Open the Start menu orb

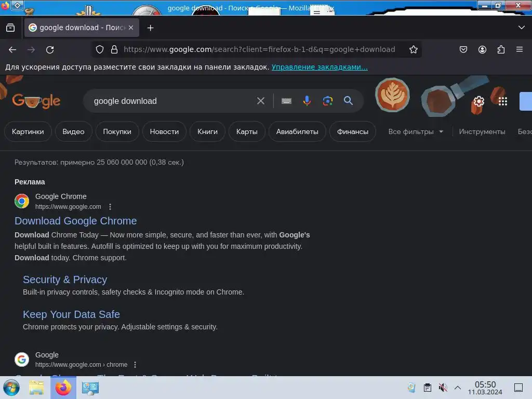click(11, 388)
